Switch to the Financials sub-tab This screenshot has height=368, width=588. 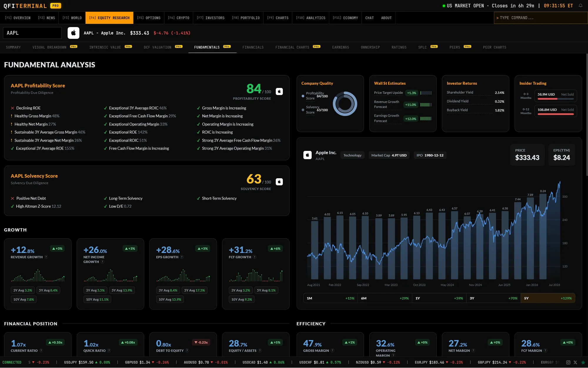tap(253, 47)
